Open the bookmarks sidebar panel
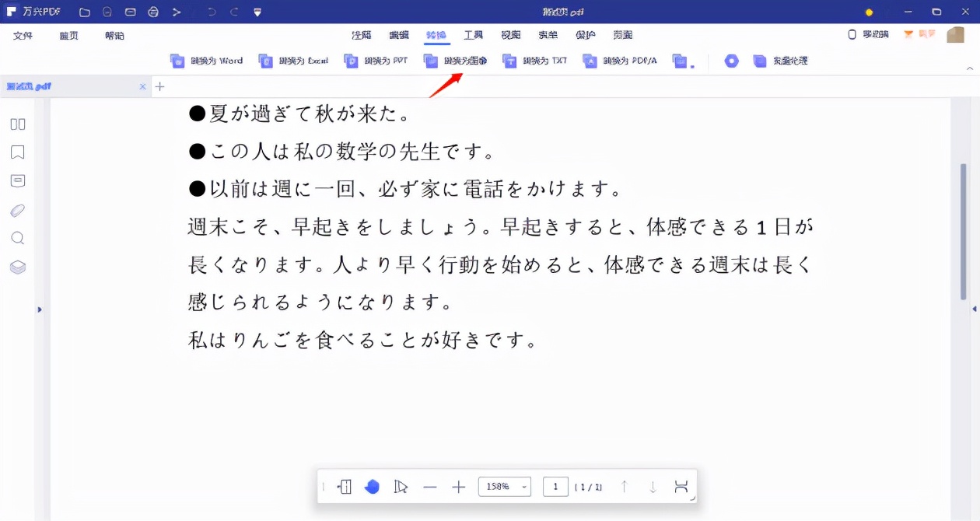Image resolution: width=980 pixels, height=521 pixels. [x=17, y=152]
